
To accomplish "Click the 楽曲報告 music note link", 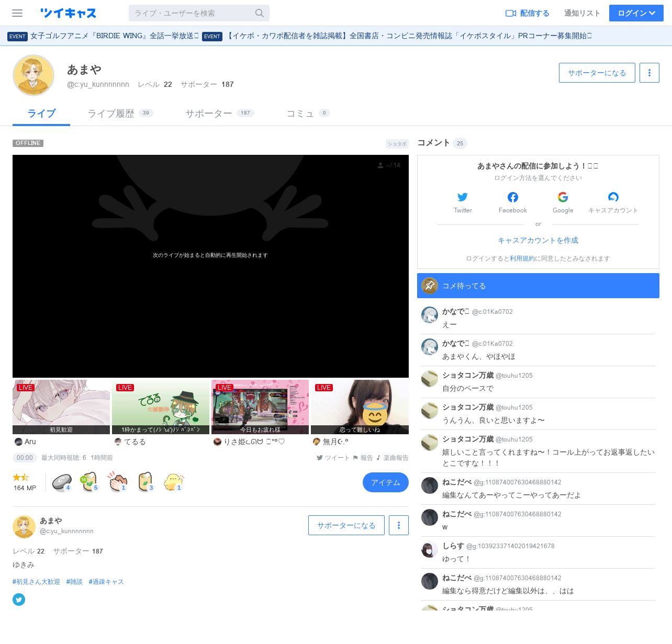I will coord(392,458).
